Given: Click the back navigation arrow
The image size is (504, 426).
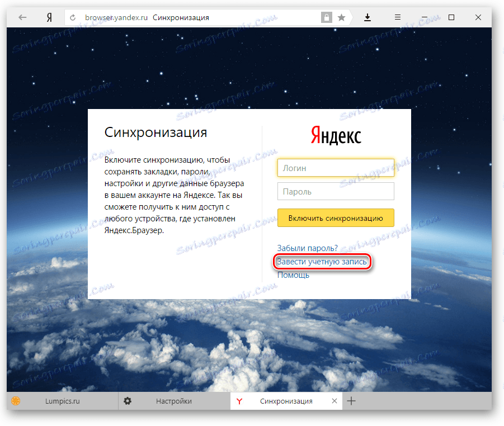Looking at the screenshot, I should pyautogui.click(x=22, y=17).
